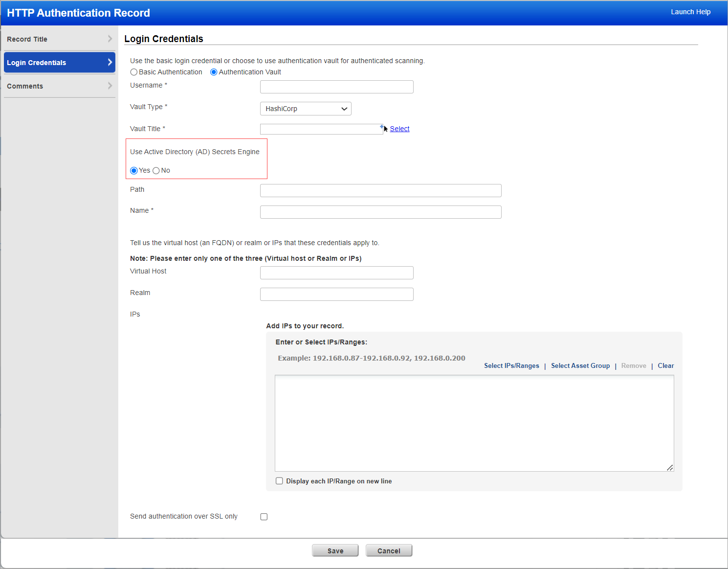Choose the Authentication Vault radio option

pos(214,72)
